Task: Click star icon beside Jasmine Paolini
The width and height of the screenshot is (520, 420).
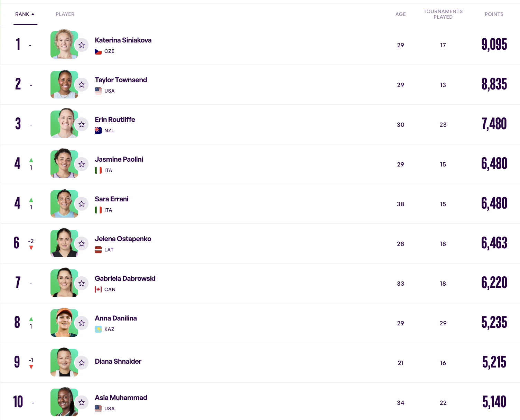Action: 82,164
